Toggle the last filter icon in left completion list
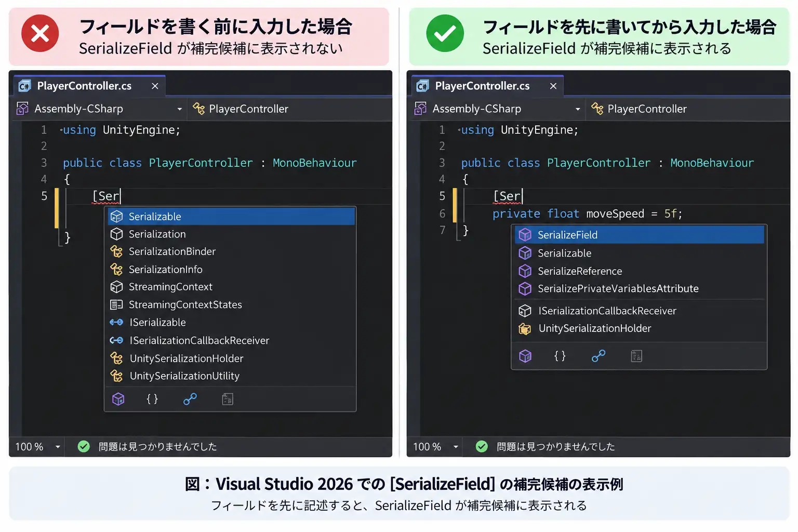The height and width of the screenshot is (532, 798). point(228,399)
